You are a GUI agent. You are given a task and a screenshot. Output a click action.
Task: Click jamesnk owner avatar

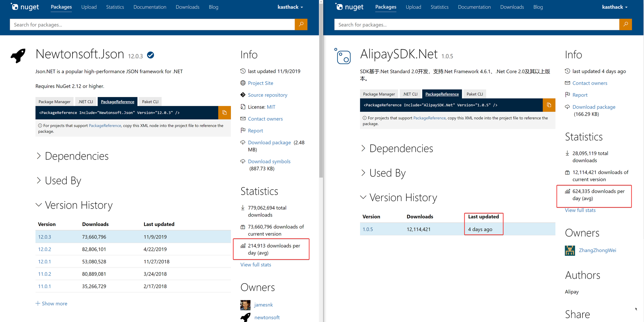(245, 305)
